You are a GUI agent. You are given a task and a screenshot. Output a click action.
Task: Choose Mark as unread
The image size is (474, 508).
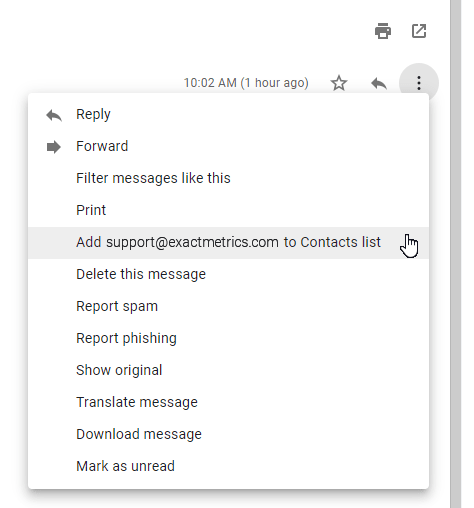coord(228,466)
